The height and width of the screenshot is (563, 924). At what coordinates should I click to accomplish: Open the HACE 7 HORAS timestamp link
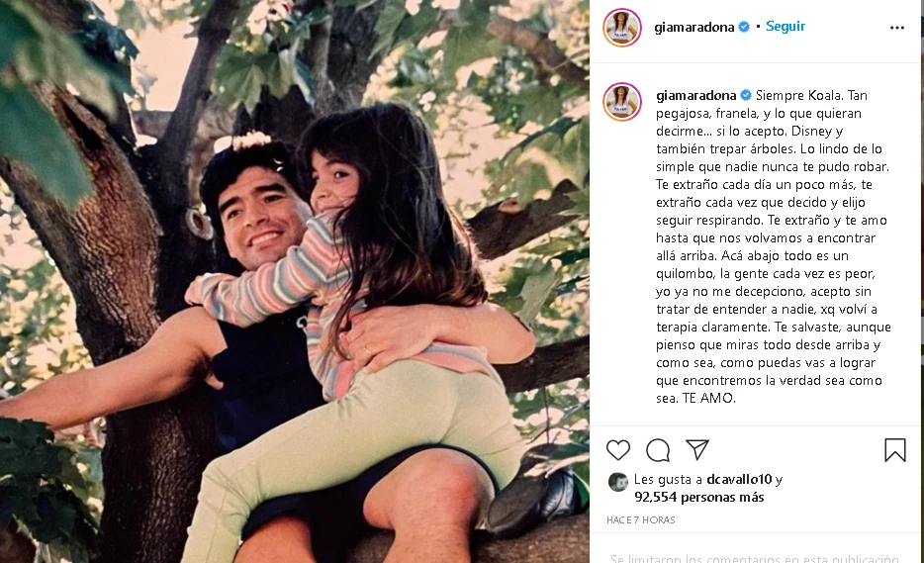pyautogui.click(x=640, y=520)
